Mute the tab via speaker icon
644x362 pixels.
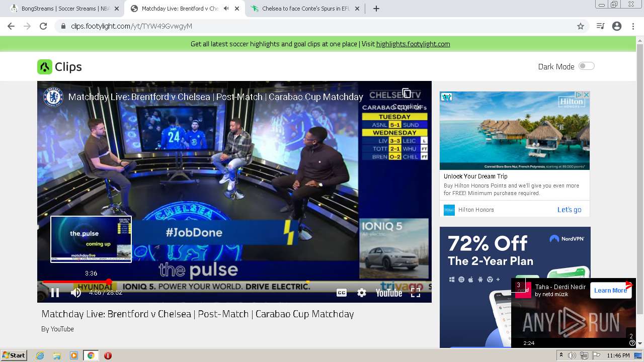coord(226,9)
